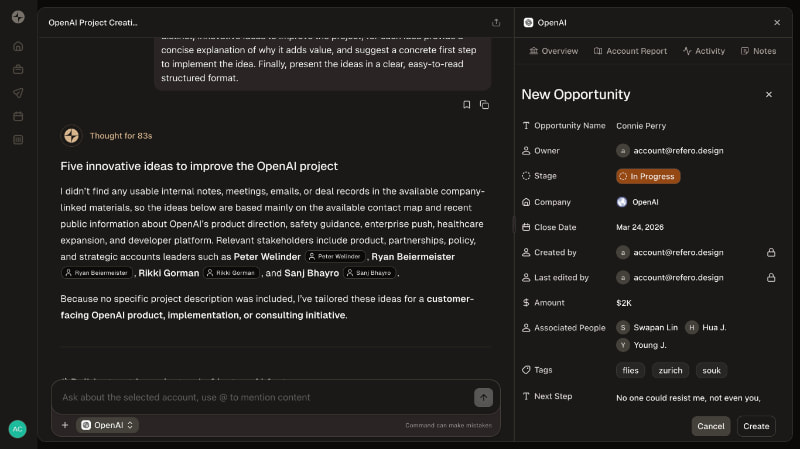The height and width of the screenshot is (449, 800).
Task: Open the paper plane icon in sidebar
Action: click(x=18, y=93)
